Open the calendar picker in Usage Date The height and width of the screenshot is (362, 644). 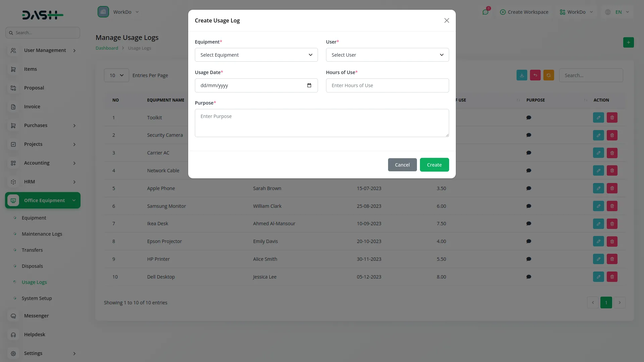pos(309,85)
